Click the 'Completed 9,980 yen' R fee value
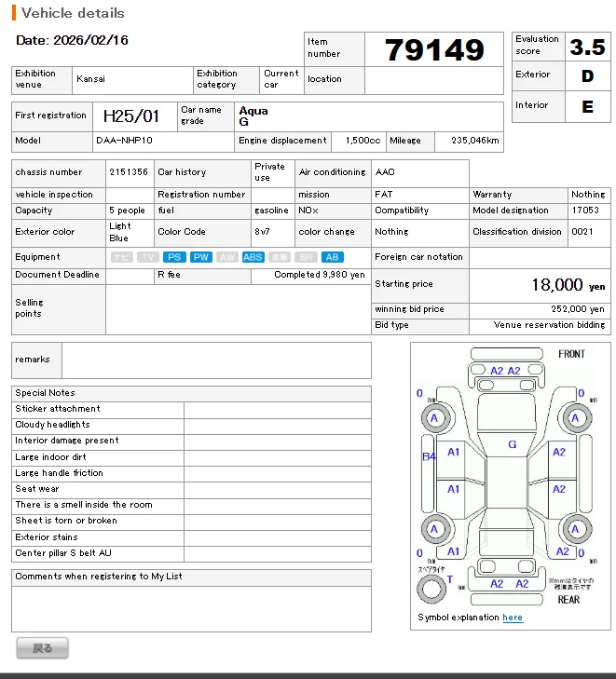The width and height of the screenshot is (616, 679). point(320,275)
